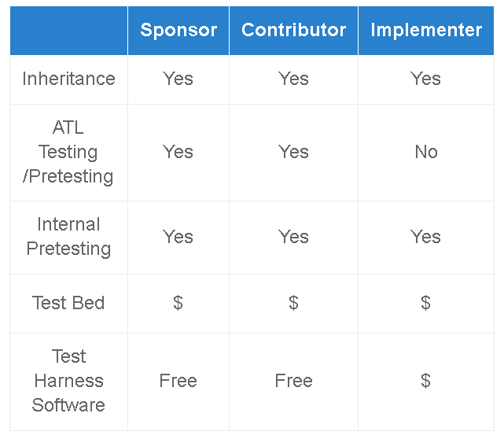Click Implementer's Yes cell for Internal Pretesting
504x439 pixels.
pyautogui.click(x=425, y=237)
